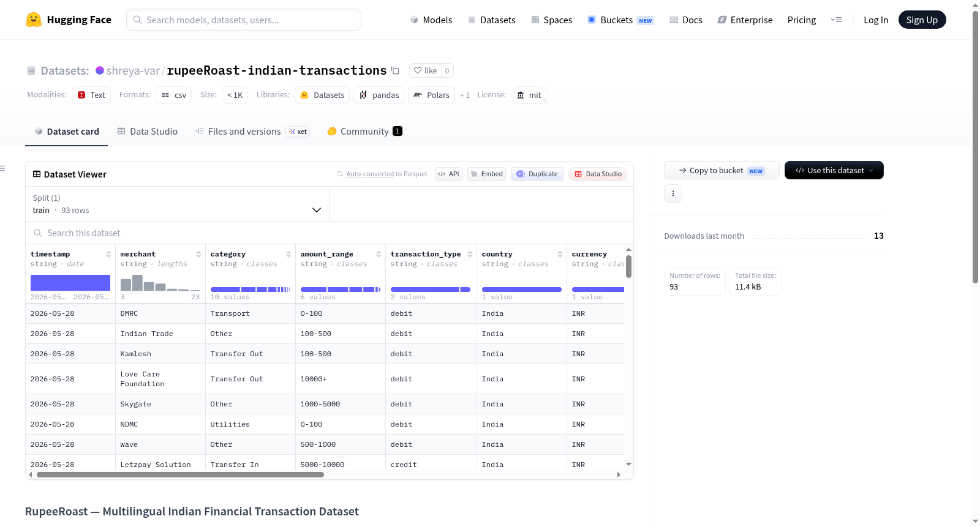
Task: Open the Hugging Face logo home link
Action: (69, 20)
